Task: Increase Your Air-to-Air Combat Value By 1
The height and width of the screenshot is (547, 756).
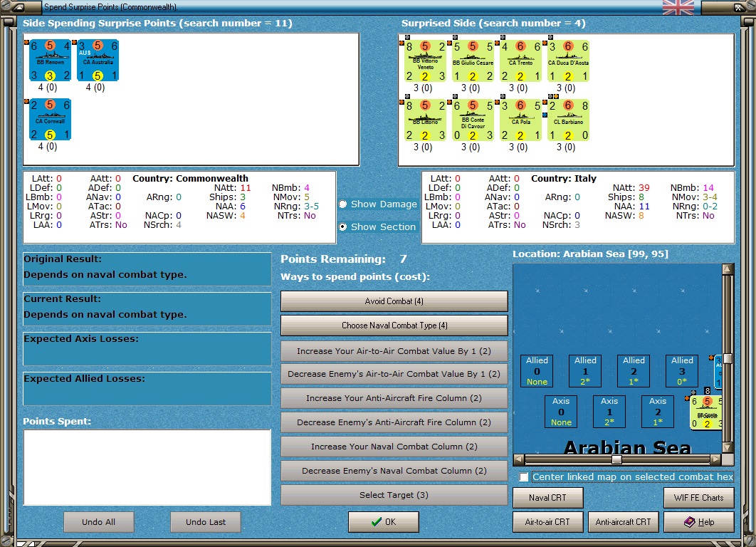Action: tap(394, 350)
